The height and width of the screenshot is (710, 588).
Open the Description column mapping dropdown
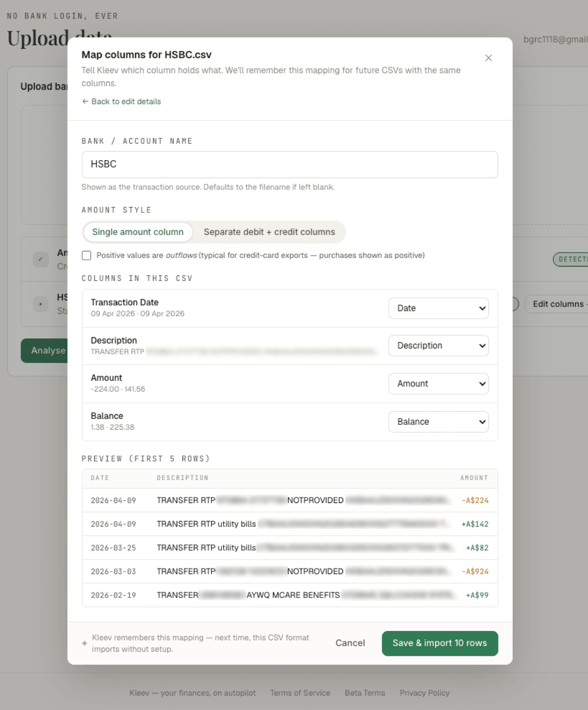coord(438,346)
